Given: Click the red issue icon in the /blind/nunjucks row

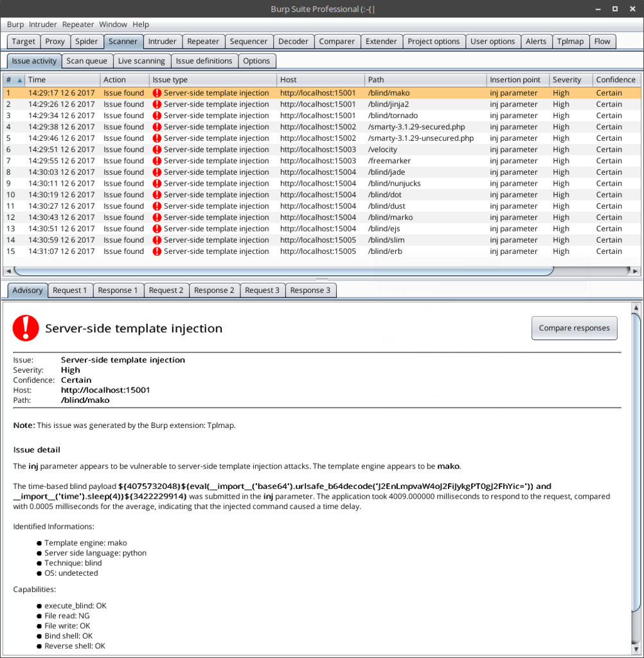Looking at the screenshot, I should [157, 183].
